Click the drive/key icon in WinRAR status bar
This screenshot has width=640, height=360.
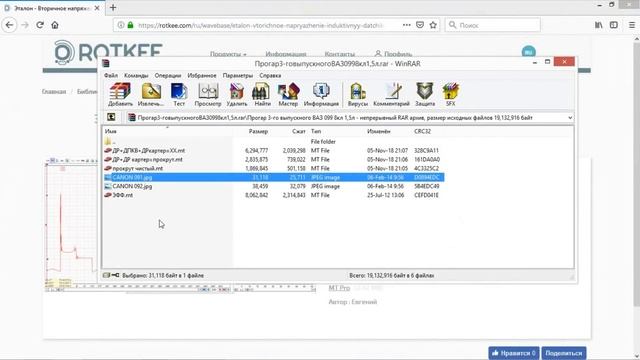[111, 276]
